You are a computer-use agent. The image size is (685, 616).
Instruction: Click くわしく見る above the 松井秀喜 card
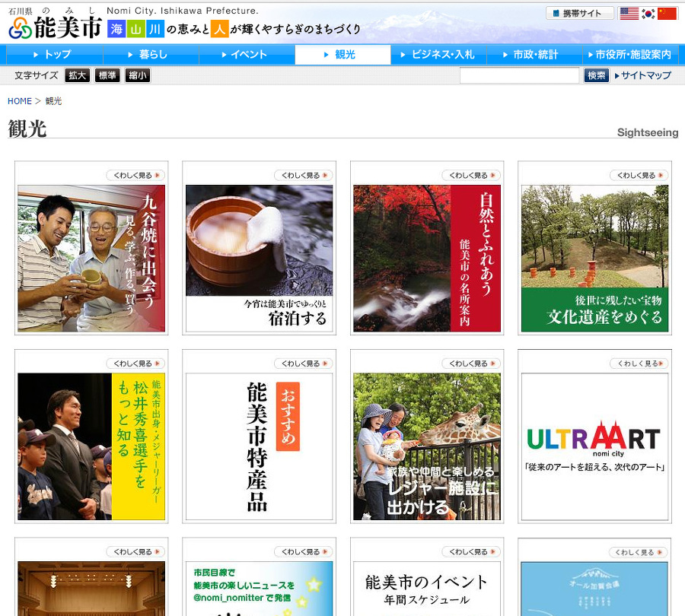click(x=136, y=364)
